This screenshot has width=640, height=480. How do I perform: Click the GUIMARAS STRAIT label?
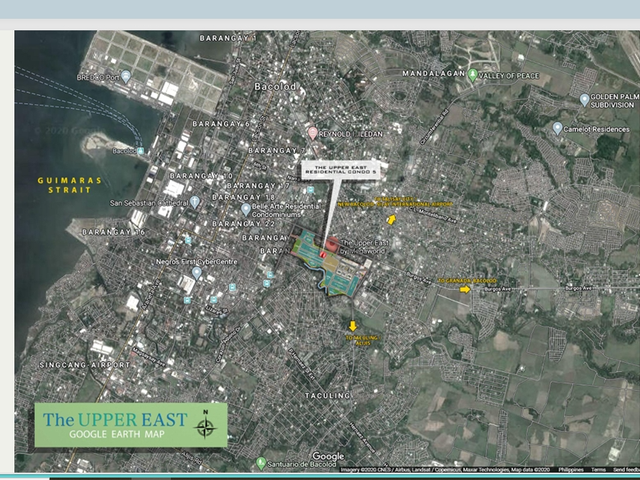[69, 185]
